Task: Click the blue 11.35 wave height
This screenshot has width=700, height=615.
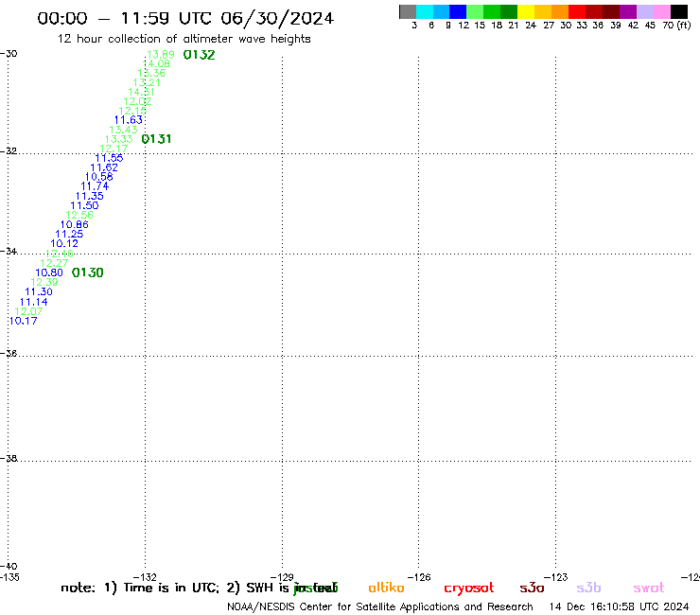Action: tap(89, 196)
